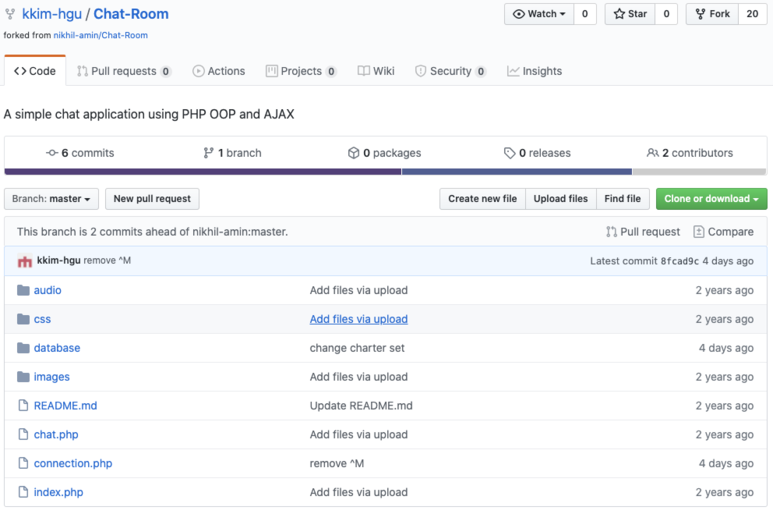Image resolution: width=773 pixels, height=514 pixels.
Task: Open the Security tab
Action: [451, 71]
